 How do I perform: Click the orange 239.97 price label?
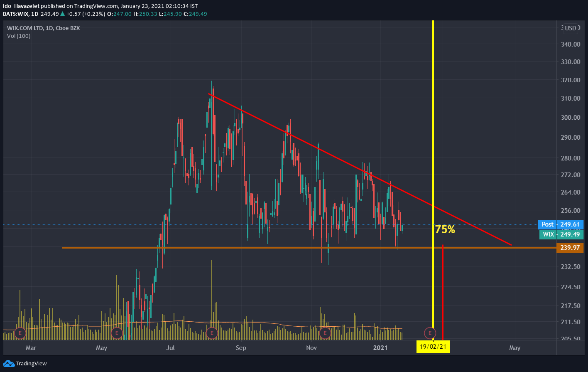click(x=569, y=248)
